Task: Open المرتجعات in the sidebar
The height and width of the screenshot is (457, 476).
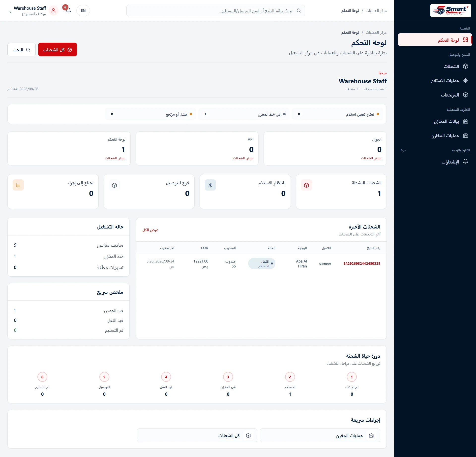Action: pos(435,95)
